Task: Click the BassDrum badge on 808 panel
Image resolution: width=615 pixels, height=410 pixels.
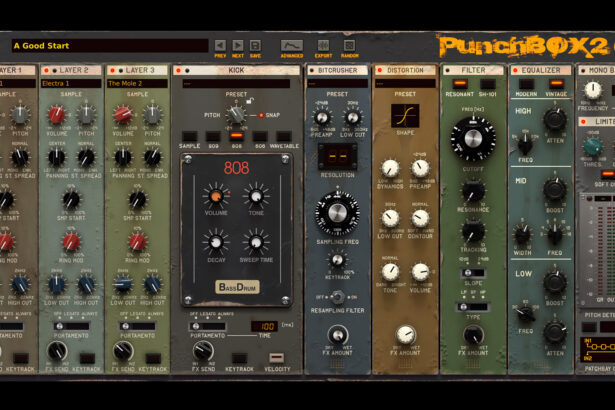Action: pos(237,287)
